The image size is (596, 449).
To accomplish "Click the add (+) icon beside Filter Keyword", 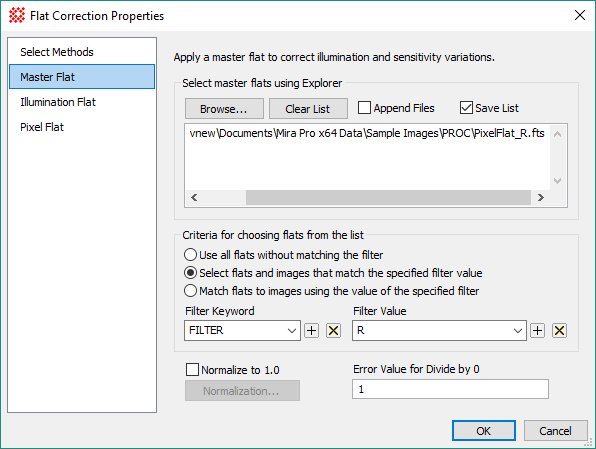I will (x=312, y=330).
